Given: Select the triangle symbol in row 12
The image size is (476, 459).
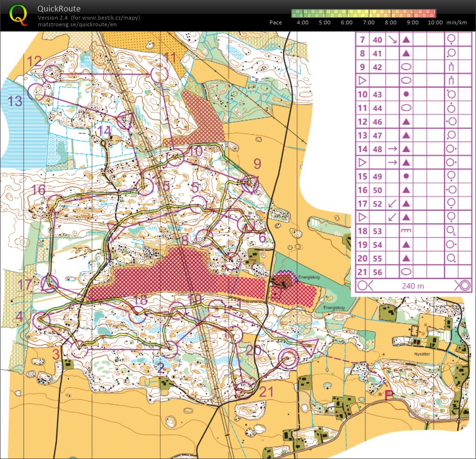Looking at the screenshot, I should (x=406, y=122).
